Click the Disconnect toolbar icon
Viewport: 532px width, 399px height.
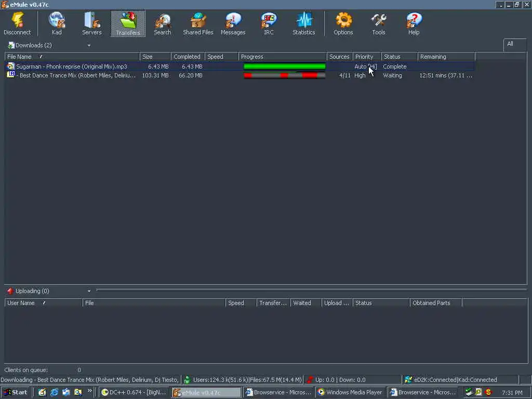pyautogui.click(x=17, y=23)
